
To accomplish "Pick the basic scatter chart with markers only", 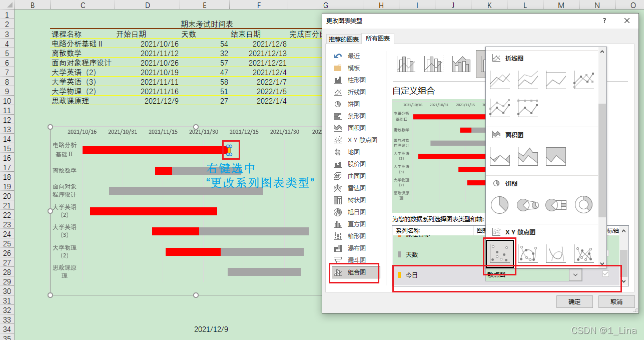I will pyautogui.click(x=499, y=254).
